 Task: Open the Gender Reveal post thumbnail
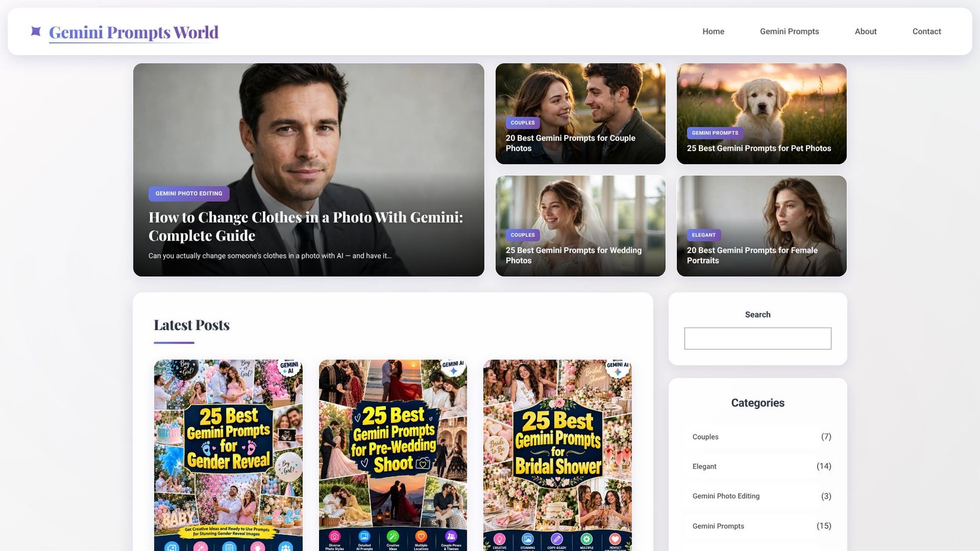[x=228, y=455]
